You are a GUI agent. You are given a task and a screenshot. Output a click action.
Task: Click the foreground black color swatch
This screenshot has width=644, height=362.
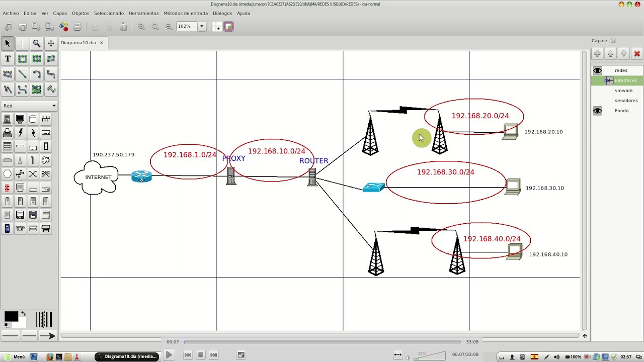click(x=11, y=316)
